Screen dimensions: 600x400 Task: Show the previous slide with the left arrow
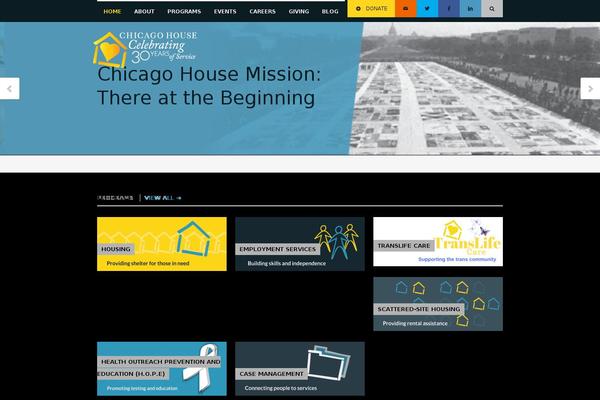click(10, 89)
